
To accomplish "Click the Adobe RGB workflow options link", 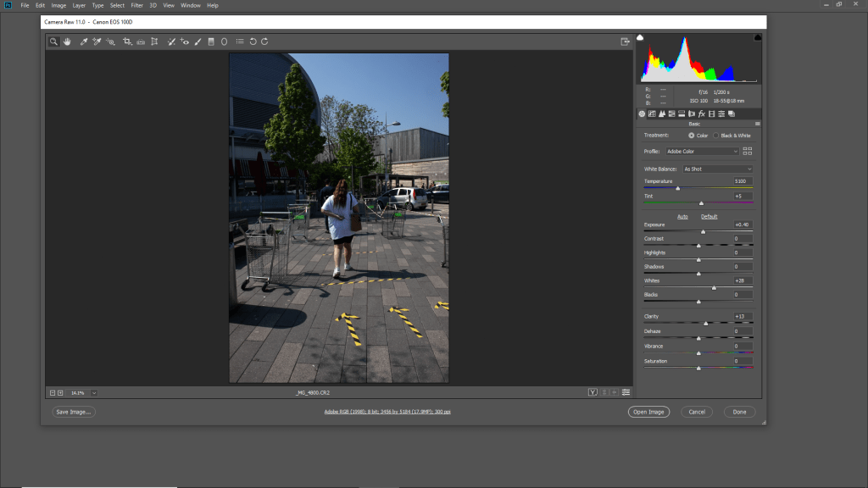I will coord(387,412).
